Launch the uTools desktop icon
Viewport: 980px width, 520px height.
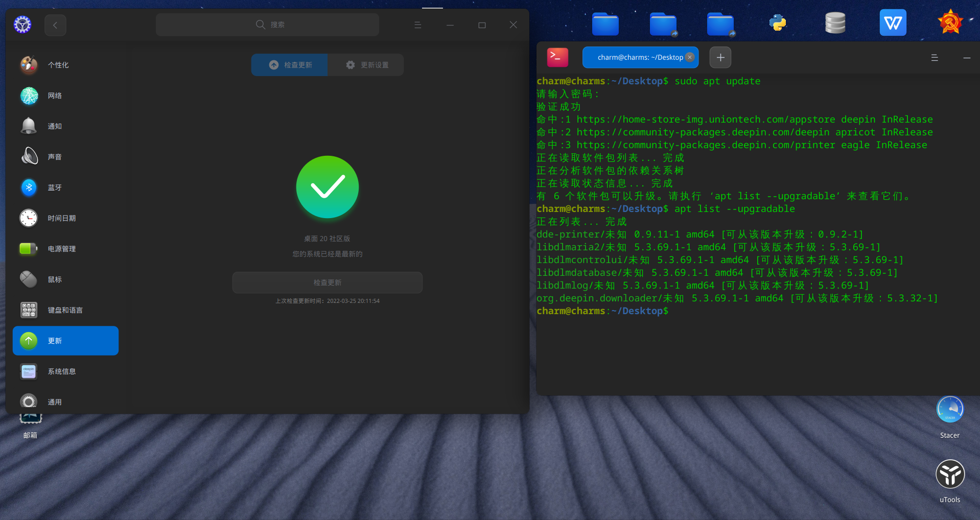(x=950, y=474)
